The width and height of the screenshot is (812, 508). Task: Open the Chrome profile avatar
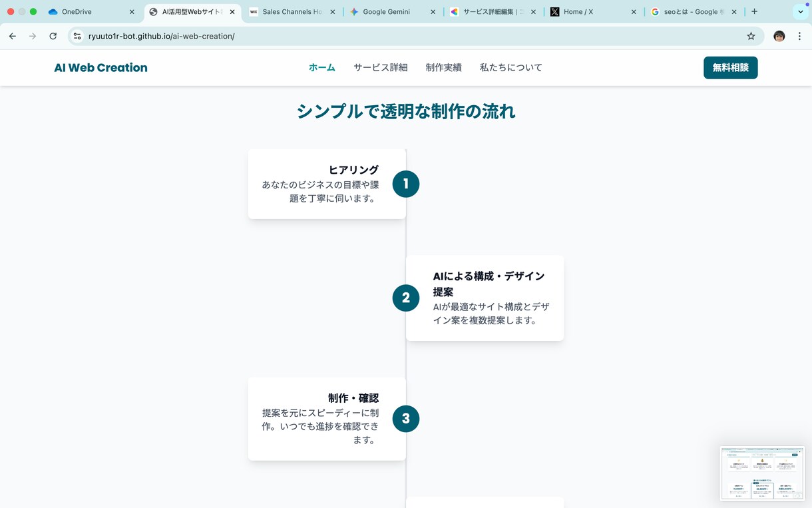(779, 36)
